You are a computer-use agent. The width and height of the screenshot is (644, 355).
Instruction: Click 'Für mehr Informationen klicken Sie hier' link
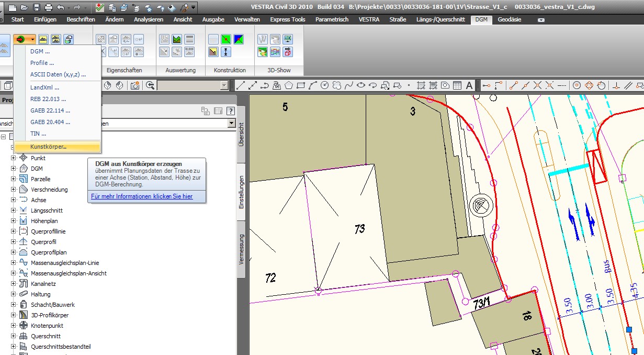pos(142,196)
